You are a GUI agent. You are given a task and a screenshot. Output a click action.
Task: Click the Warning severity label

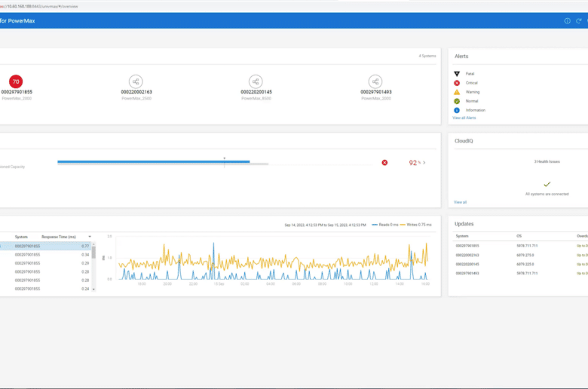pyautogui.click(x=473, y=92)
